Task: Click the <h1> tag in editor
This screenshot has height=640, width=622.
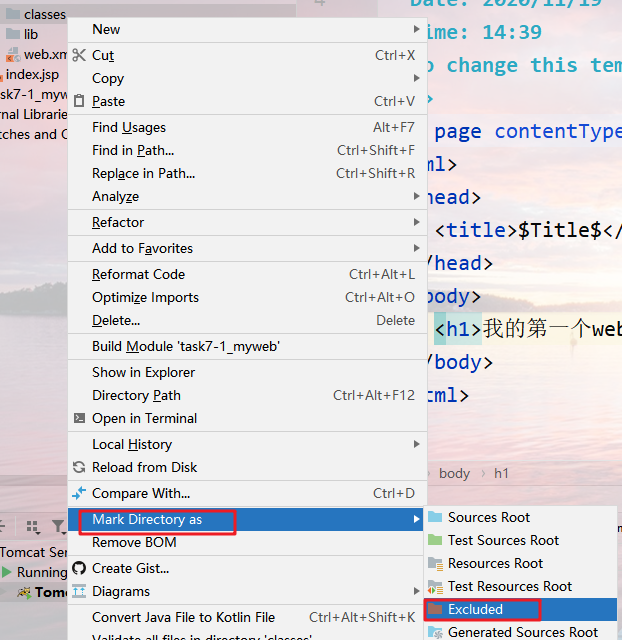Action: click(x=458, y=329)
